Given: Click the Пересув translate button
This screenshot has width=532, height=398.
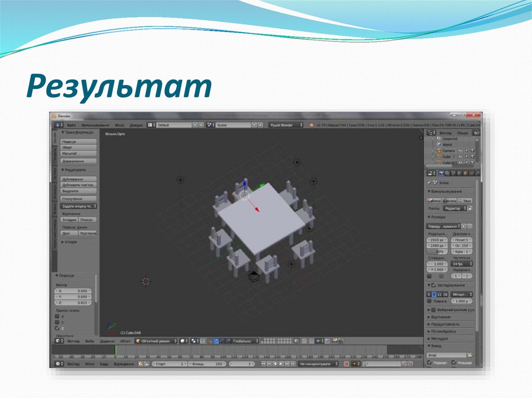Looking at the screenshot, I should (78, 142).
